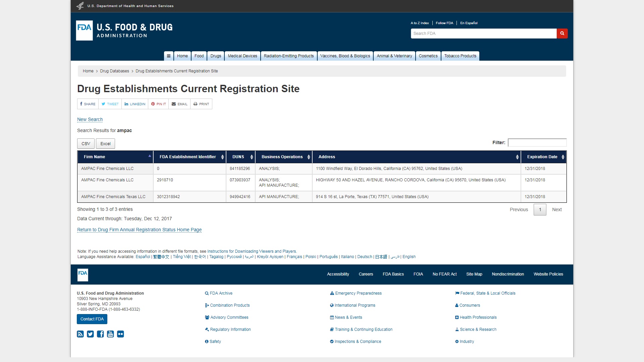Click into the Filter text field

pyautogui.click(x=537, y=143)
